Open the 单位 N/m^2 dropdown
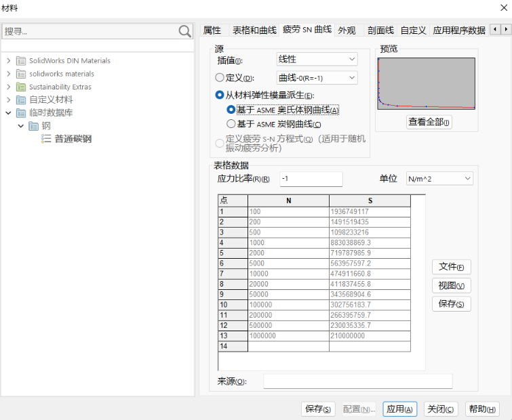 439,178
